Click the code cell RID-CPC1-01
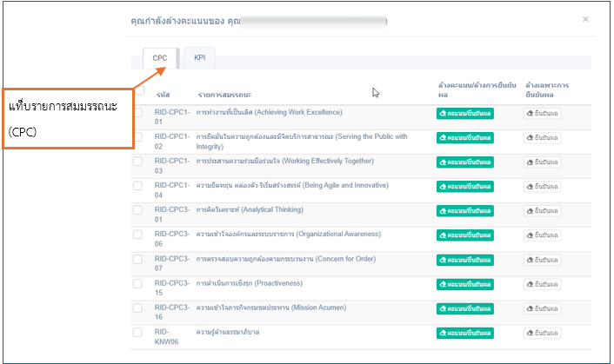The image size is (614, 364). click(172, 117)
